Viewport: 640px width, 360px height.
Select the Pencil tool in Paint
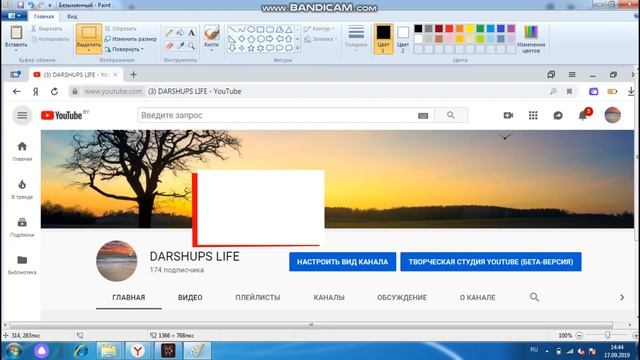pos(169,33)
